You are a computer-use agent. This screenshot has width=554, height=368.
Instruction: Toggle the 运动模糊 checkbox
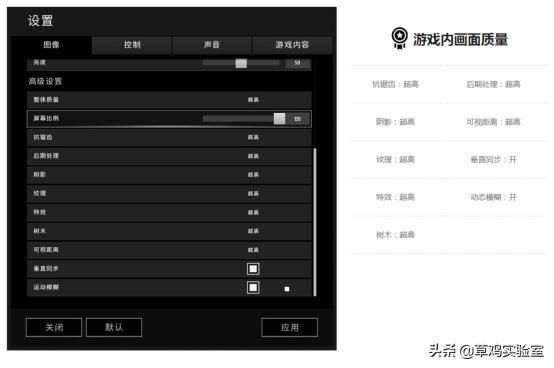[x=253, y=287]
